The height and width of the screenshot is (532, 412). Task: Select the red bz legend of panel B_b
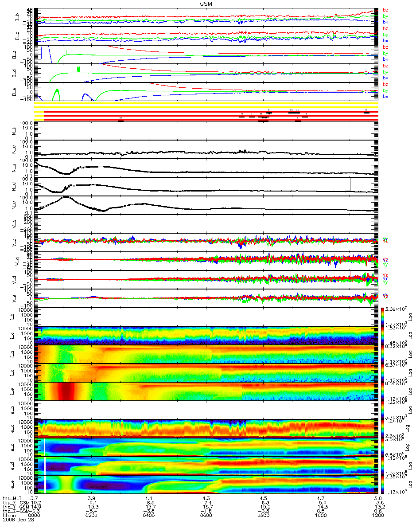[x=385, y=10]
